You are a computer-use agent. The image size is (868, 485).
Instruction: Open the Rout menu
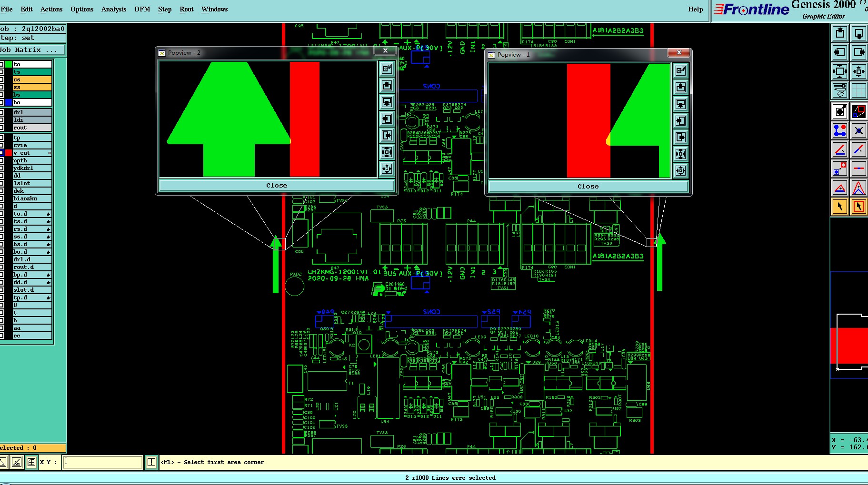[x=187, y=9]
